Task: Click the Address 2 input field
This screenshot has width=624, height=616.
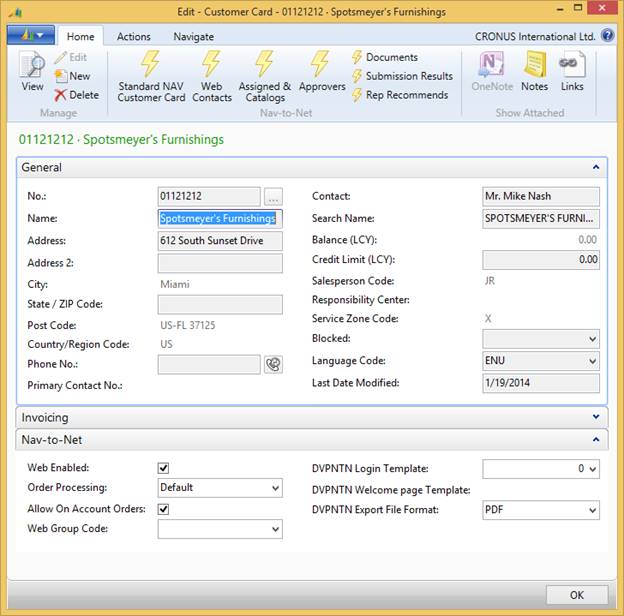Action: pyautogui.click(x=220, y=263)
